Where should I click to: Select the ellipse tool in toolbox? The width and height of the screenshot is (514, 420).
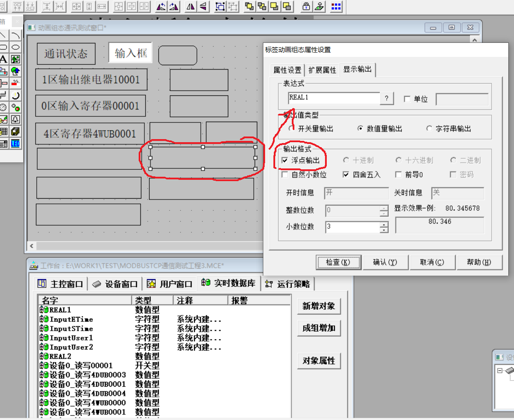click(15, 47)
